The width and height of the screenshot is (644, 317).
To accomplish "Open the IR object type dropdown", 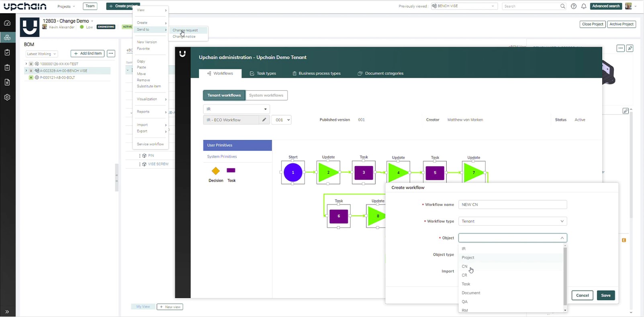I will [x=236, y=109].
